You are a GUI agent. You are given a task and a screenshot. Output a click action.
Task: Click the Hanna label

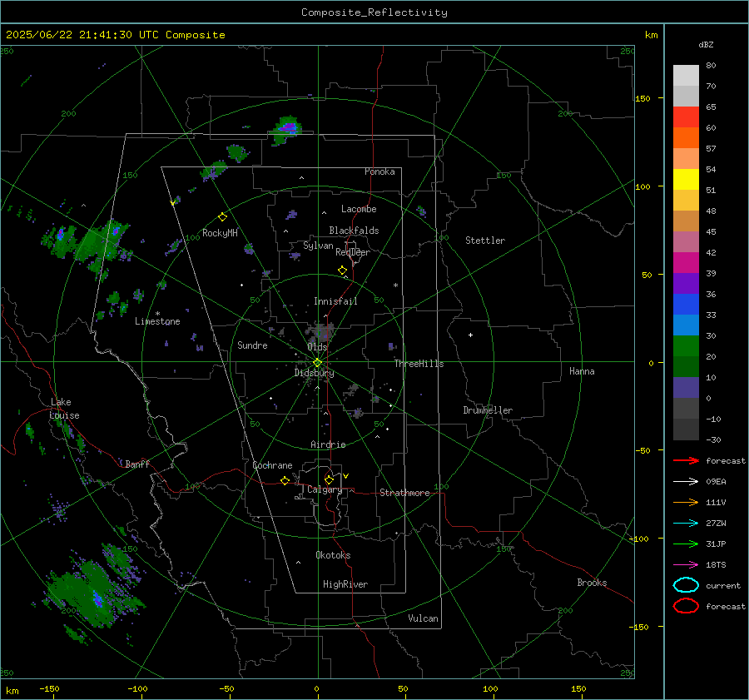click(x=582, y=371)
